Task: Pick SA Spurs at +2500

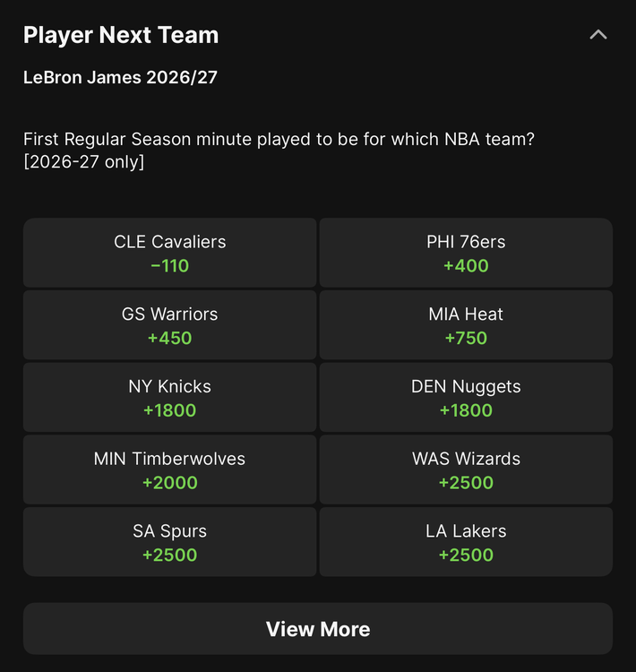Action: click(169, 542)
